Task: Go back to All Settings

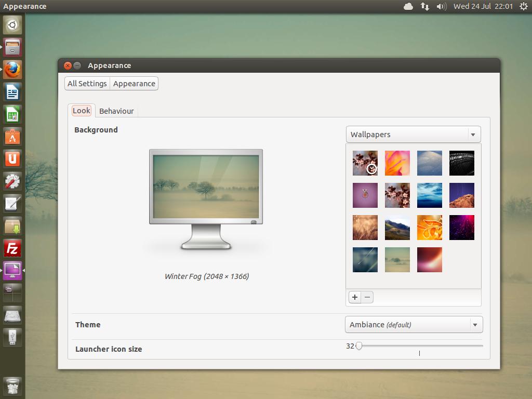Action: click(87, 84)
